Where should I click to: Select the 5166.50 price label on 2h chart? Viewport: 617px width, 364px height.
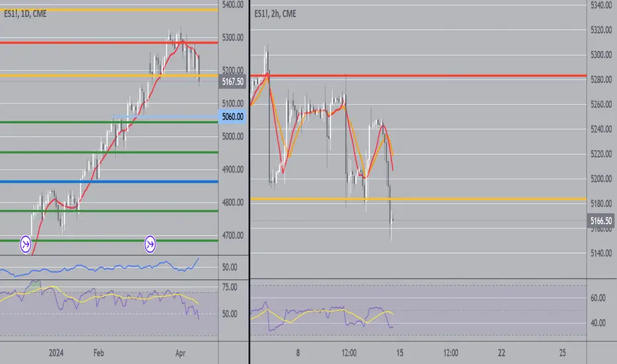click(x=601, y=221)
